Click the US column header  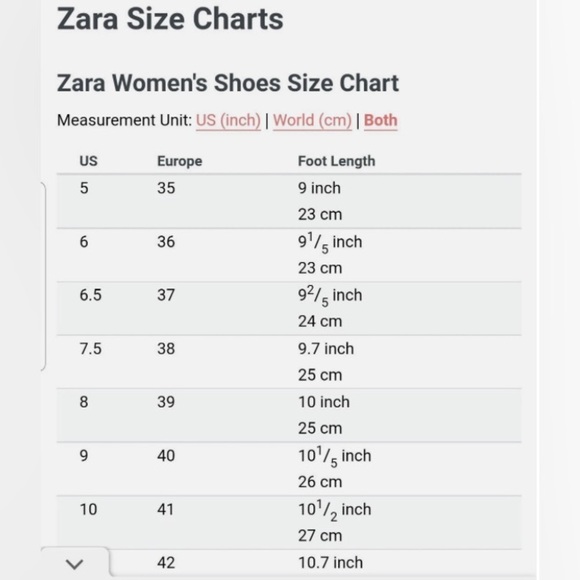coord(88,161)
